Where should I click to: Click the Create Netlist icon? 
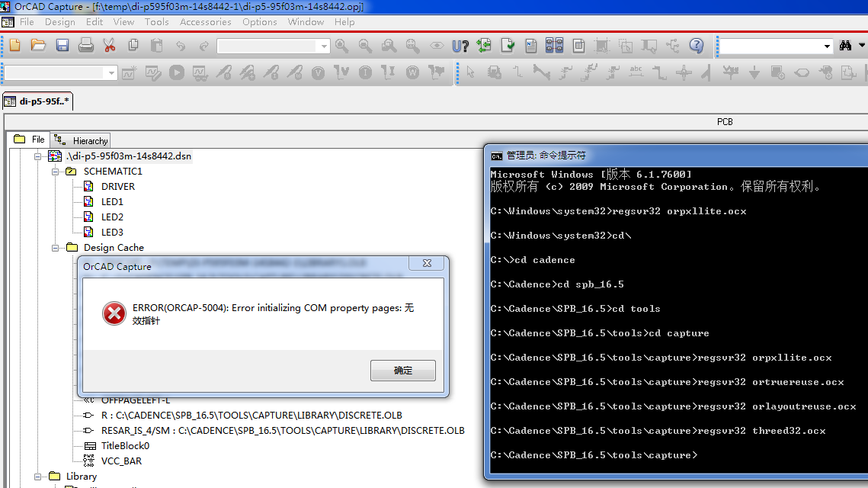point(531,46)
